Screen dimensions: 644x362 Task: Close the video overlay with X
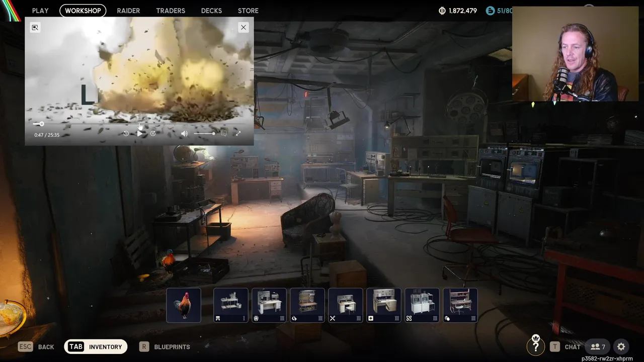point(244,28)
